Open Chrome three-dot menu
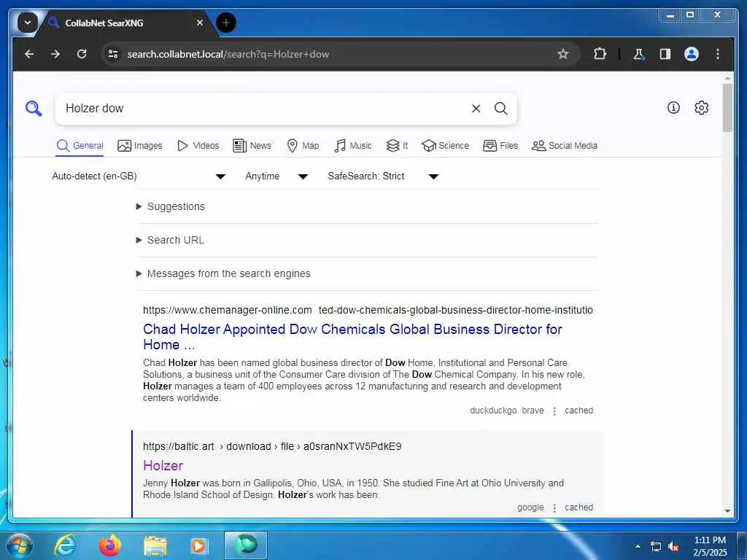747x560 pixels. [x=718, y=54]
